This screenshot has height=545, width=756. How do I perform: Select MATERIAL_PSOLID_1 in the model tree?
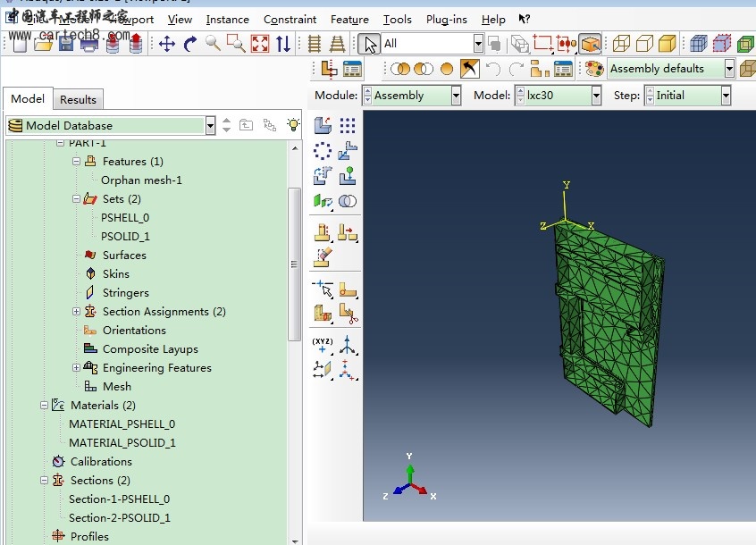(x=122, y=443)
